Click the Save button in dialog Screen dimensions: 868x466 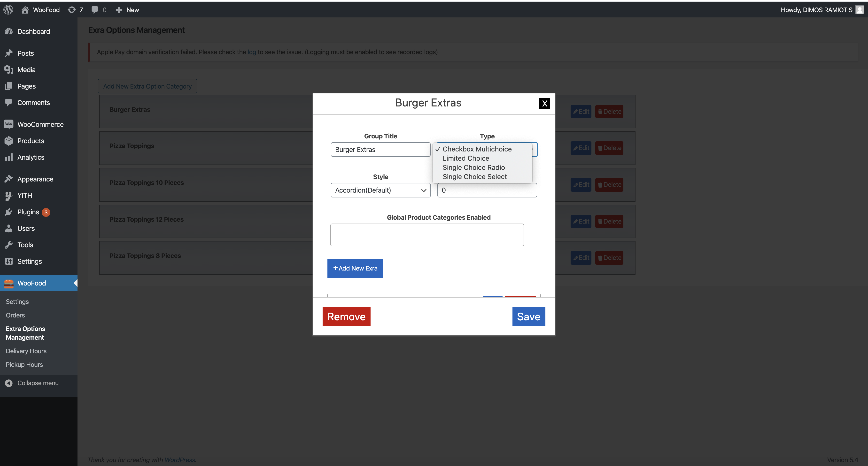(529, 316)
